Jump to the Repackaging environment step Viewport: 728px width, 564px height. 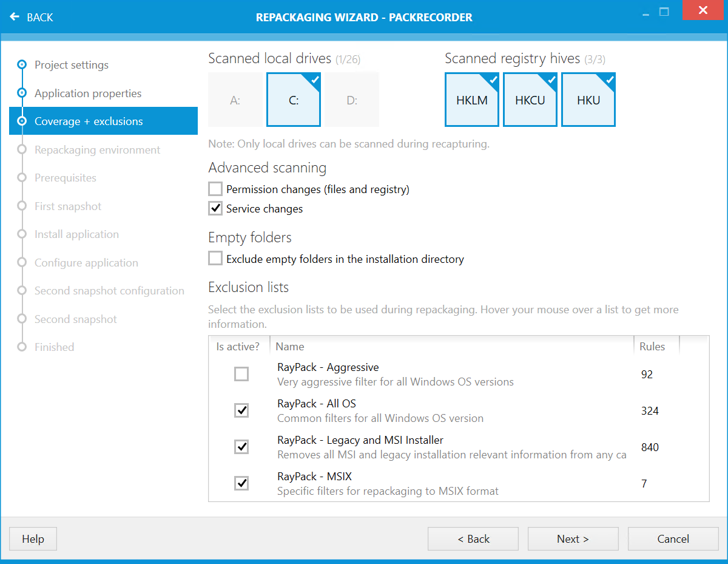22,149
